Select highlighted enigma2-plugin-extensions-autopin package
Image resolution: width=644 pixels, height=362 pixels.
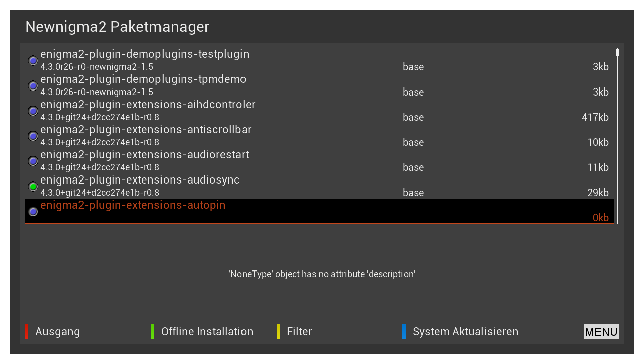133,205
